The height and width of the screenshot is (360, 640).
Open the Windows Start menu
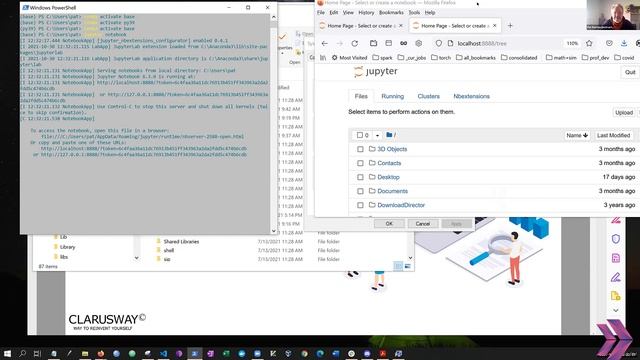[7, 353]
